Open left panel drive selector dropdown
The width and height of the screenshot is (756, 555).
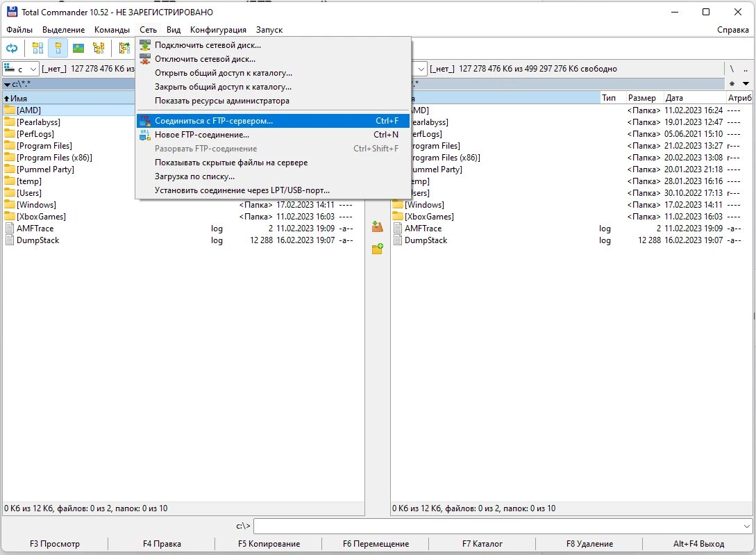(20, 69)
